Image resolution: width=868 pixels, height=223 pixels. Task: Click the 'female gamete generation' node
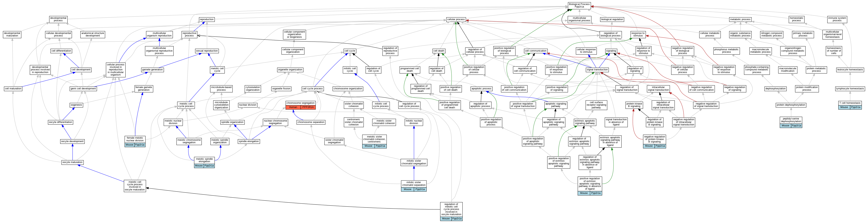click(x=144, y=89)
